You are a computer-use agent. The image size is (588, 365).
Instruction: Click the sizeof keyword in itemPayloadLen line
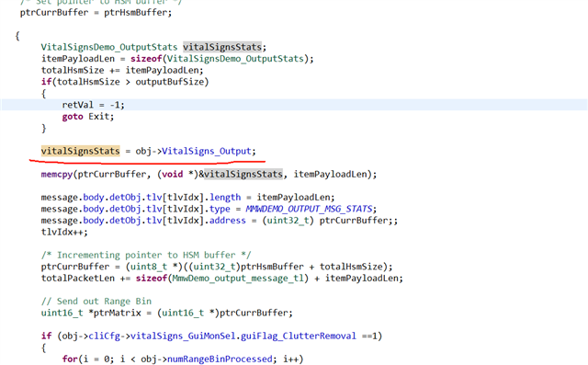pyautogui.click(x=146, y=59)
